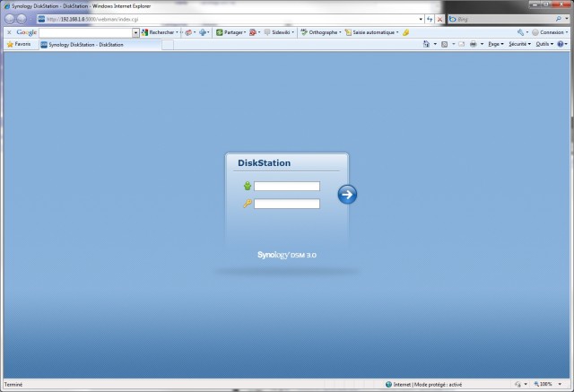Open the Bing search provider dropdown
The image size is (574, 392).
(x=566, y=19)
